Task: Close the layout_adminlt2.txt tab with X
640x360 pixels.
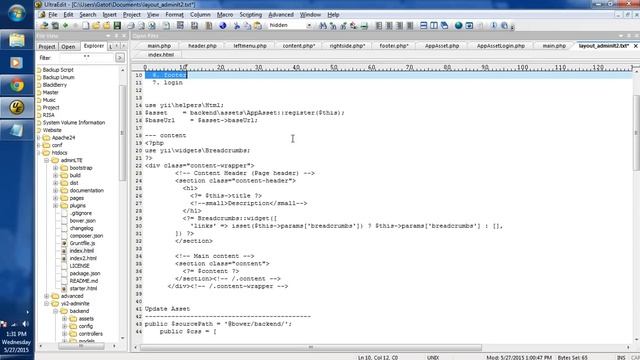Action: coord(636,46)
